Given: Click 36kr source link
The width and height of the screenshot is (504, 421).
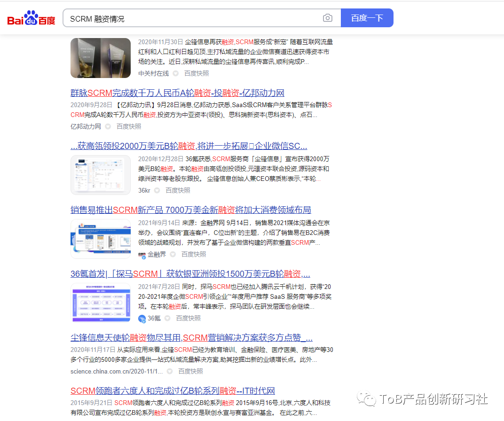Looking at the screenshot, I should [144, 190].
